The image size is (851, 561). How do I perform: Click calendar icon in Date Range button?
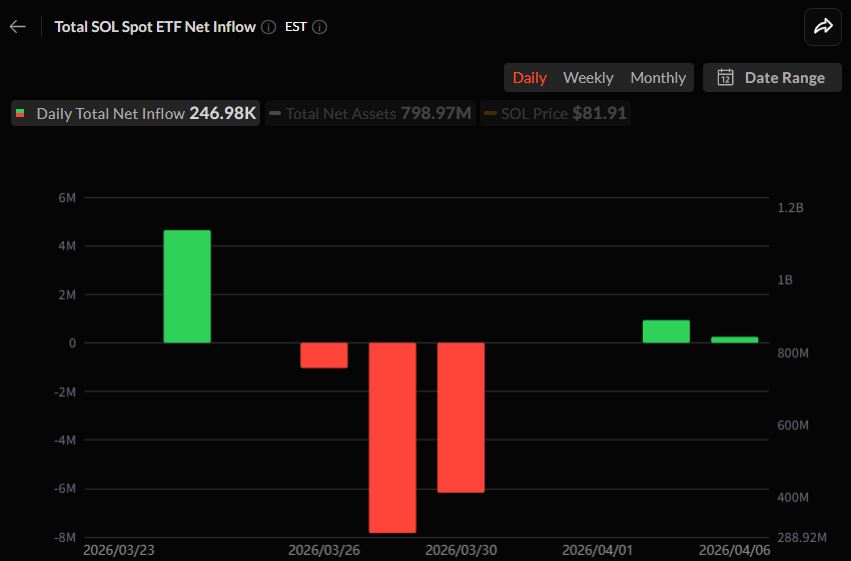[x=726, y=78]
